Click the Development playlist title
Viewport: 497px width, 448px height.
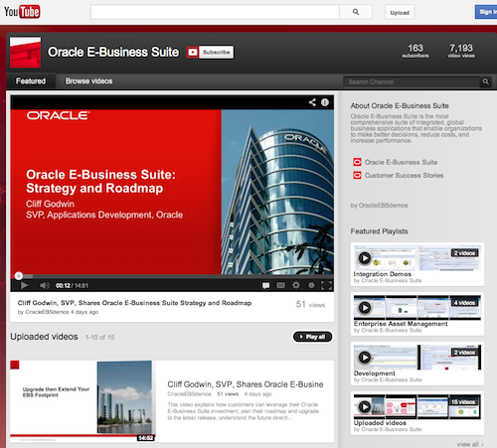[x=375, y=373]
